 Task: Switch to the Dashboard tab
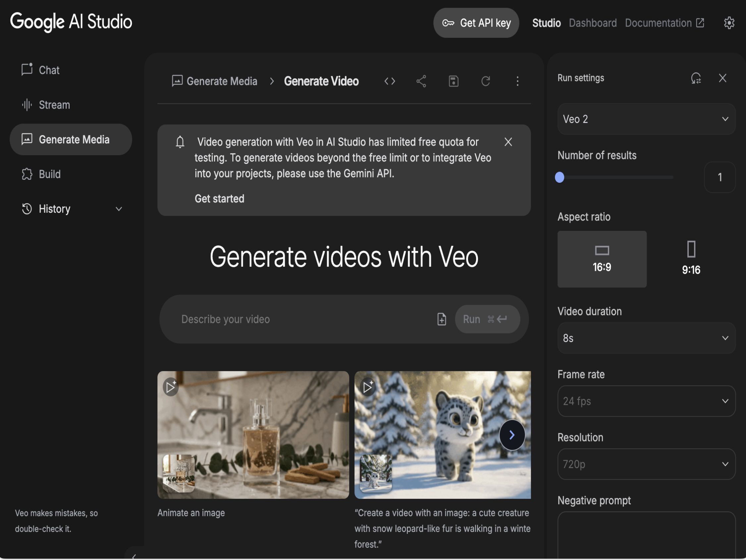(593, 23)
